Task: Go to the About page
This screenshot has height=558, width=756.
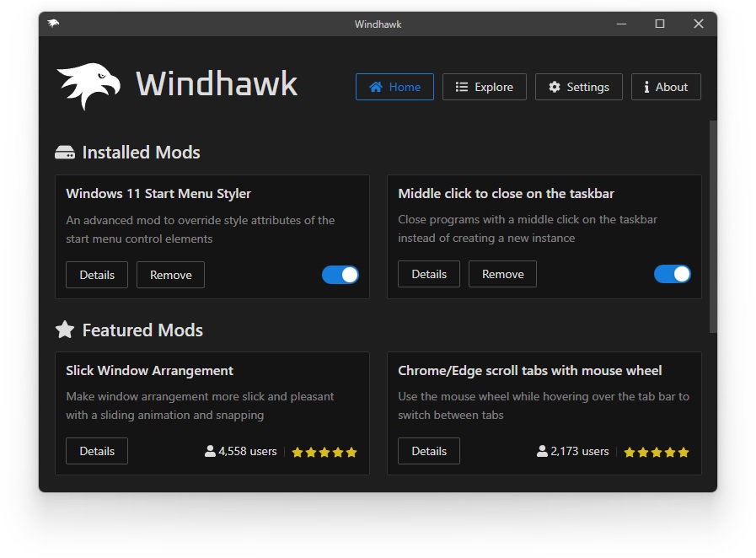Action: [666, 86]
